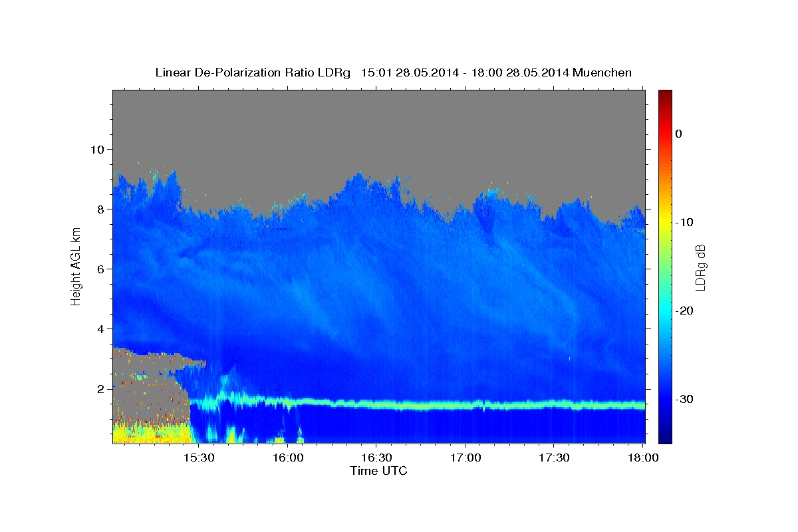Click the height tick label 2
This screenshot has height=532, width=798.
click(100, 389)
